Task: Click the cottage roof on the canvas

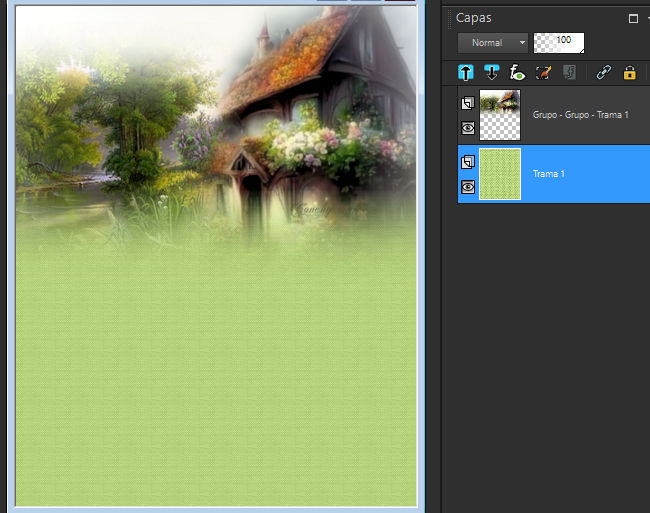Action: pyautogui.click(x=290, y=62)
